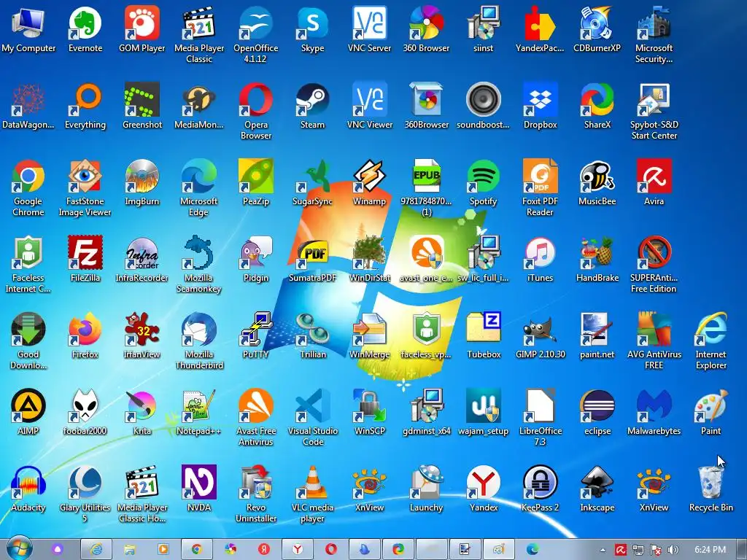Click the FileZilla desktop icon
The width and height of the screenshot is (747, 560).
tap(85, 260)
